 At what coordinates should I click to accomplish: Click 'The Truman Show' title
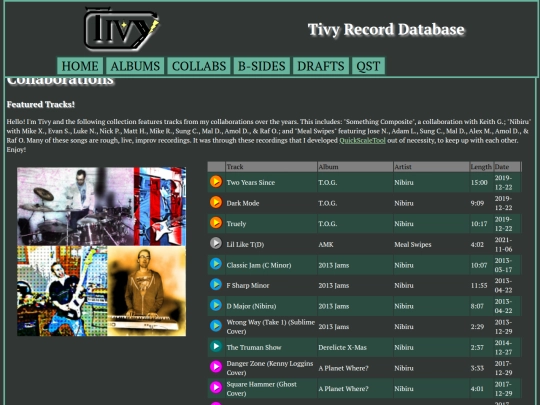[254, 347]
